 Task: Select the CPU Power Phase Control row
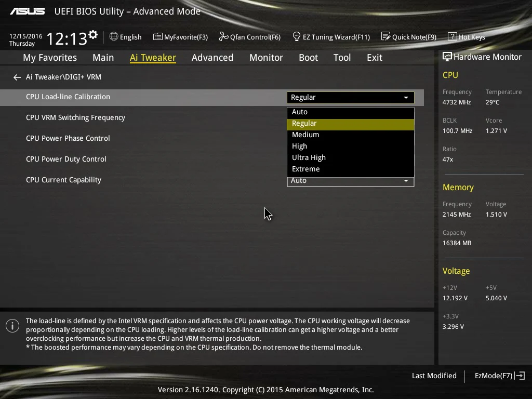[212, 138]
